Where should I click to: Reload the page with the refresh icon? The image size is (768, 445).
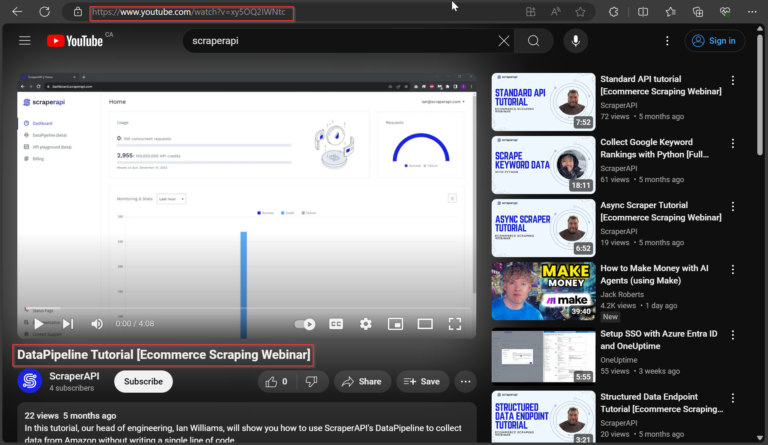tap(45, 12)
